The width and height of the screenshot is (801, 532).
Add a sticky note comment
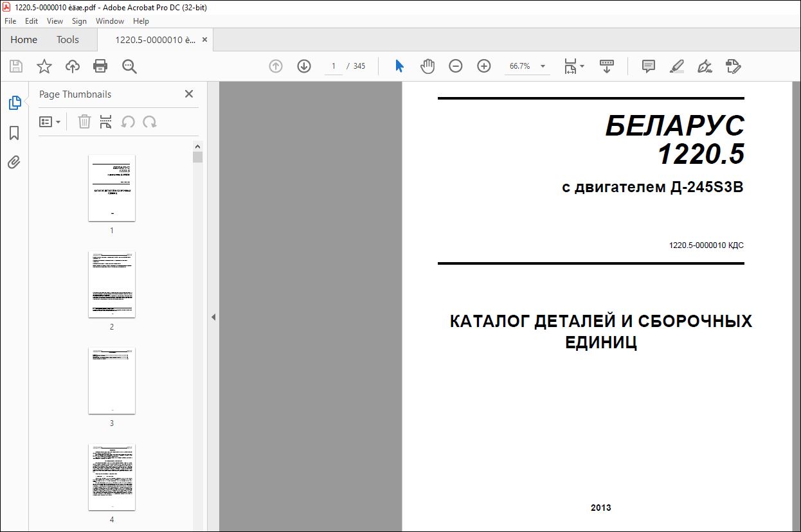[649, 66]
